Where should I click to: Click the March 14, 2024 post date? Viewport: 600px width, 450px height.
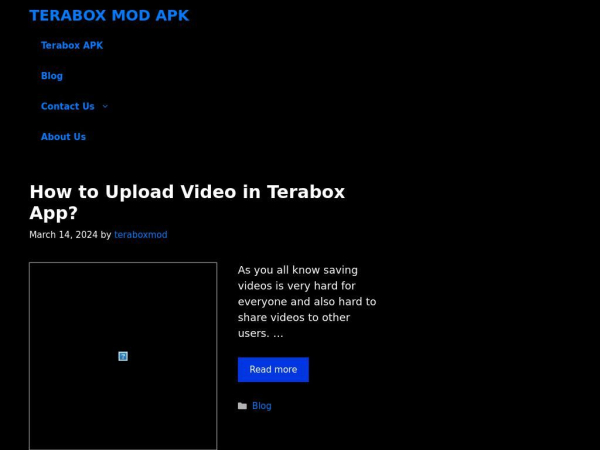point(64,235)
